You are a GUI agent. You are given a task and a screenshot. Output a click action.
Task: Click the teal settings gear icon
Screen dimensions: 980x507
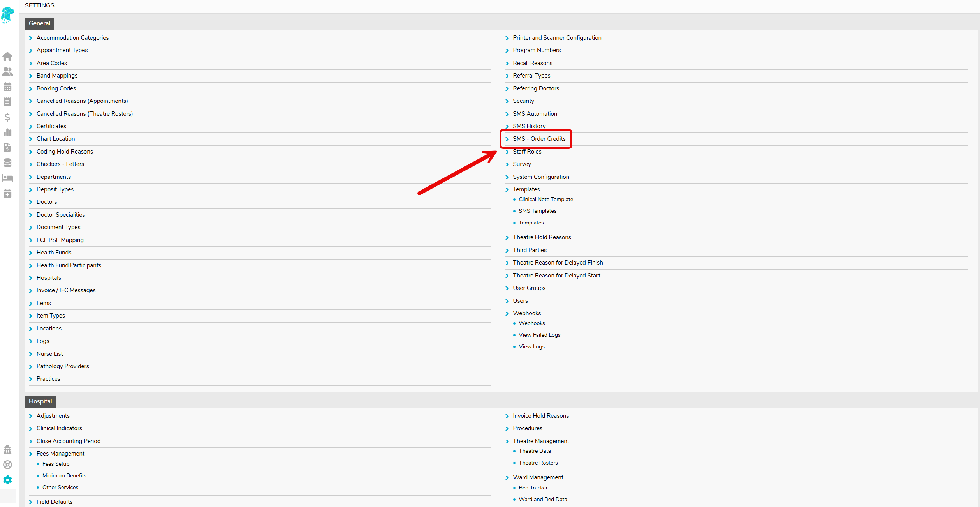(7, 480)
